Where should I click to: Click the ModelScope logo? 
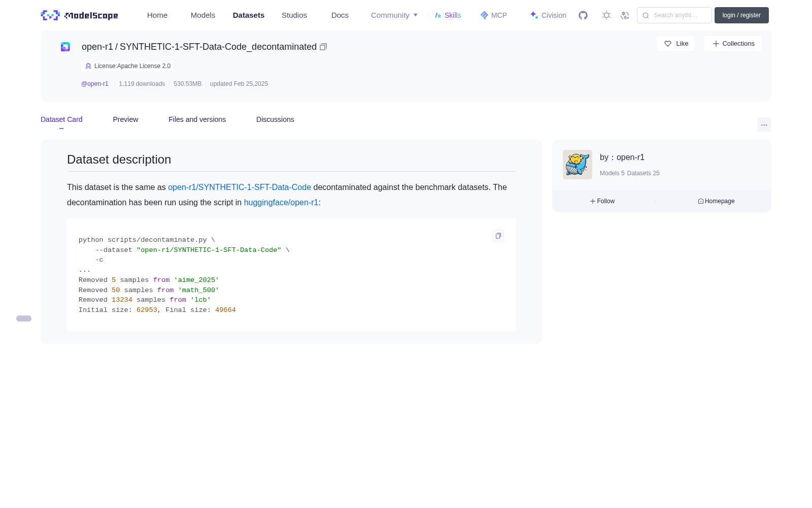tap(80, 15)
